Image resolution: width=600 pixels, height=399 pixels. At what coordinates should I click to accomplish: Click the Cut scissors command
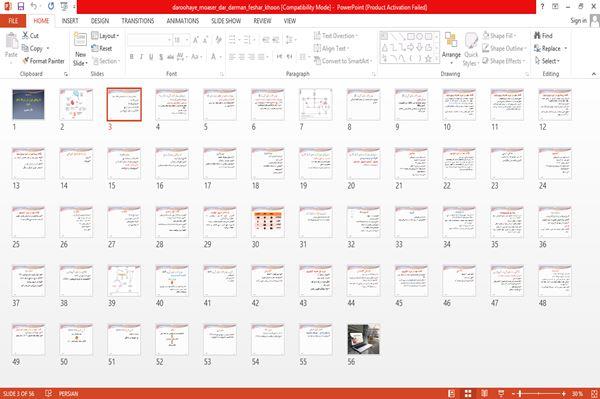click(31, 36)
